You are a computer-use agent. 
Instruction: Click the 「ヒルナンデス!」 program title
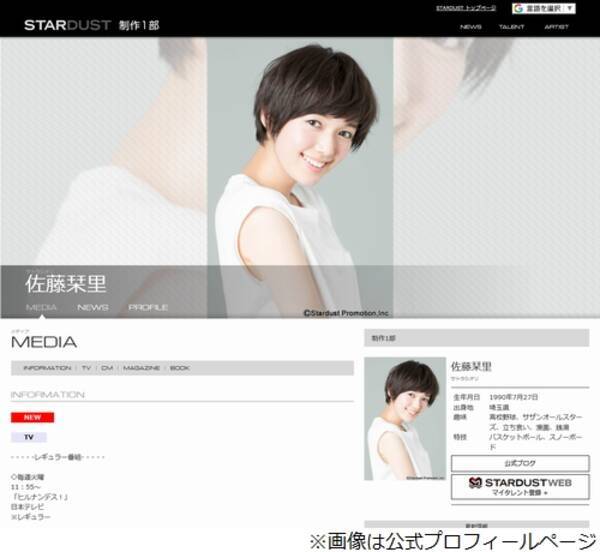40,497
